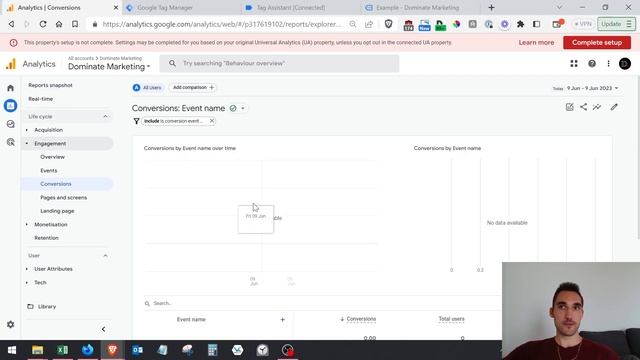Image resolution: width=640 pixels, height=360 pixels.
Task: Open Calculator from taskbar
Action: pyautogui.click(x=212, y=350)
